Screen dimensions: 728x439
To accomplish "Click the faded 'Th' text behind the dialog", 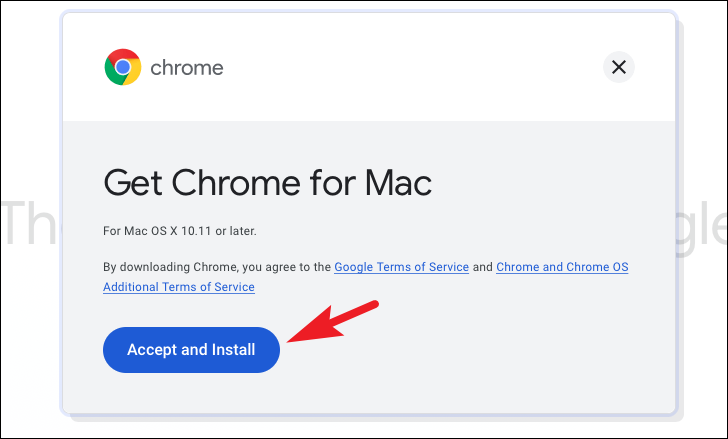I will pos(32,223).
